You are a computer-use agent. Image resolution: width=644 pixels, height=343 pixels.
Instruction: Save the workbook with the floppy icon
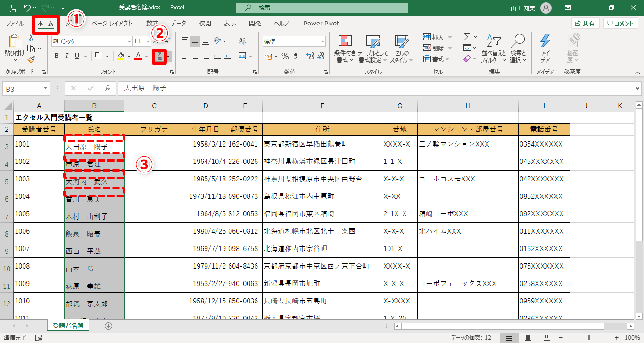pos(14,8)
